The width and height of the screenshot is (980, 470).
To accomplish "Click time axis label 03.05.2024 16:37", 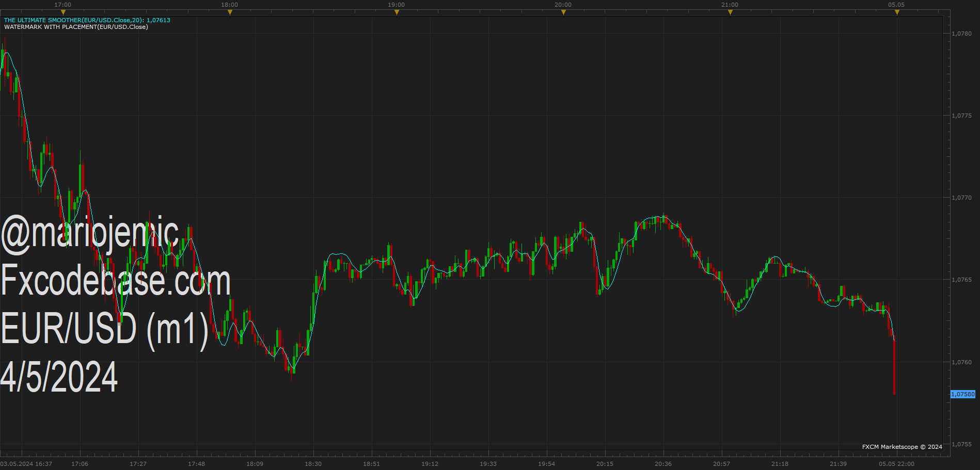I will (x=26, y=464).
